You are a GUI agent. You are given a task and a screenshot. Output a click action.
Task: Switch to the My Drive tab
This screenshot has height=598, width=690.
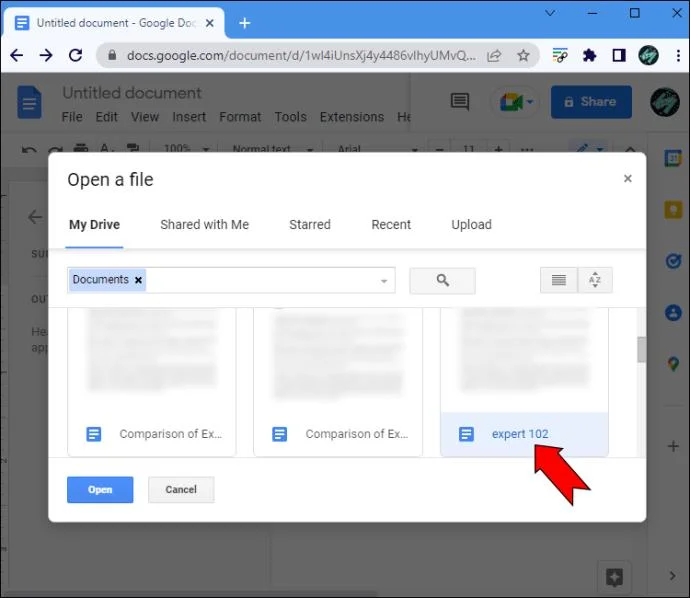[x=94, y=224]
